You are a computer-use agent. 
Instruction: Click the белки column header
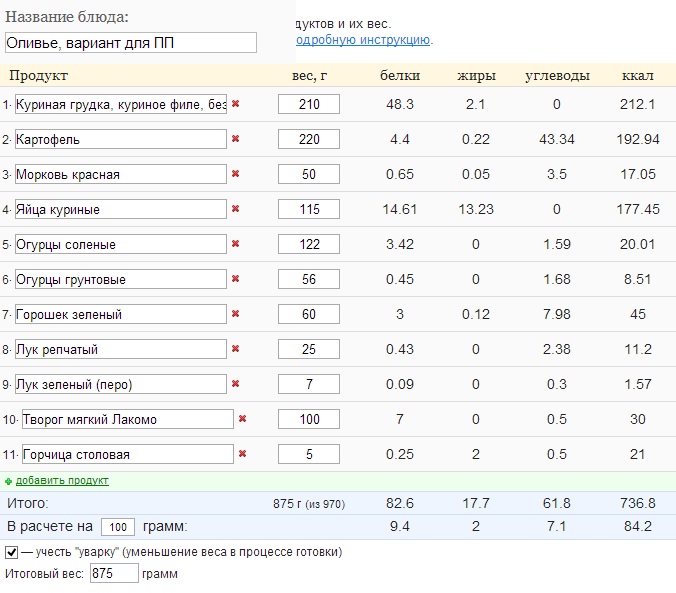pyautogui.click(x=400, y=75)
